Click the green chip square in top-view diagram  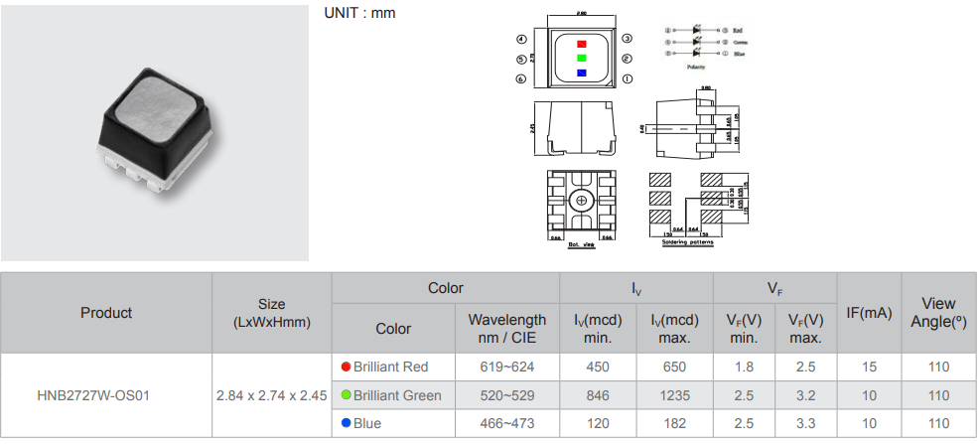click(x=581, y=58)
